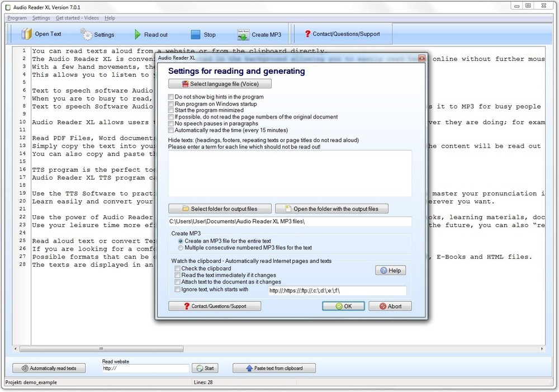The width and height of the screenshot is (559, 392).
Task: Enable Run program on Windows startup
Action: pos(170,103)
